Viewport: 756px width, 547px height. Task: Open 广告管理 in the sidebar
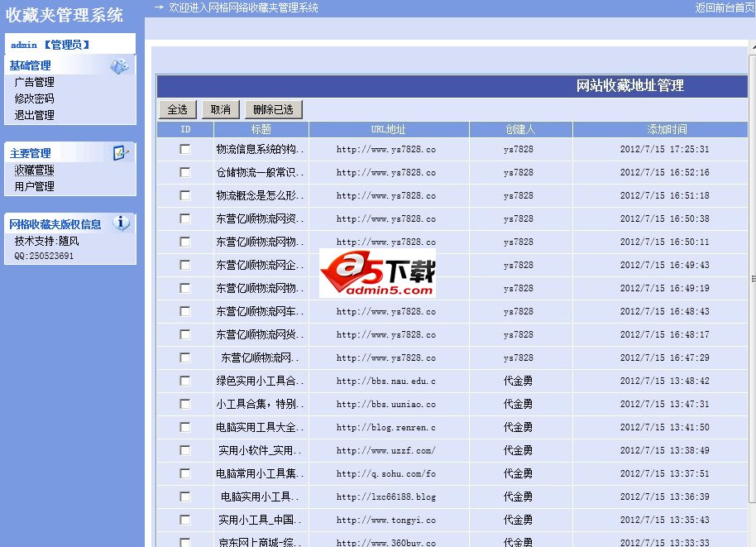tap(33, 82)
